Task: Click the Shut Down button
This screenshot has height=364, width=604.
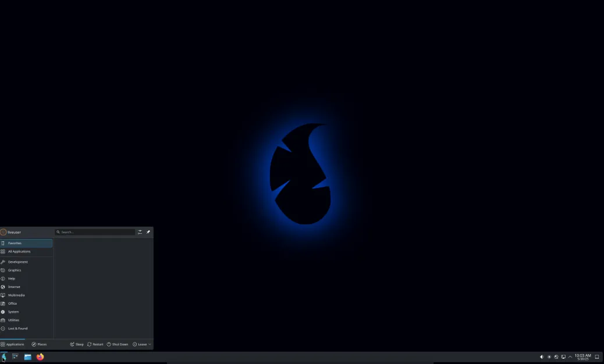Action: click(x=118, y=344)
